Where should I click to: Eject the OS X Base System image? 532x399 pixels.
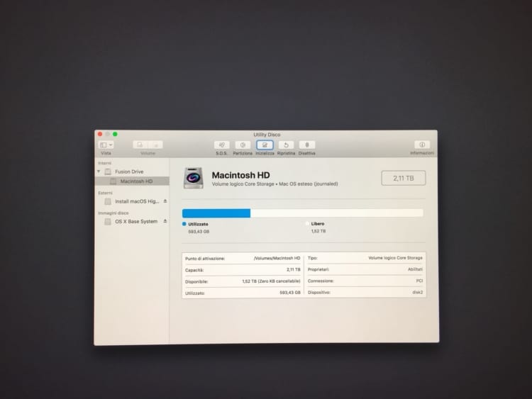[165, 222]
